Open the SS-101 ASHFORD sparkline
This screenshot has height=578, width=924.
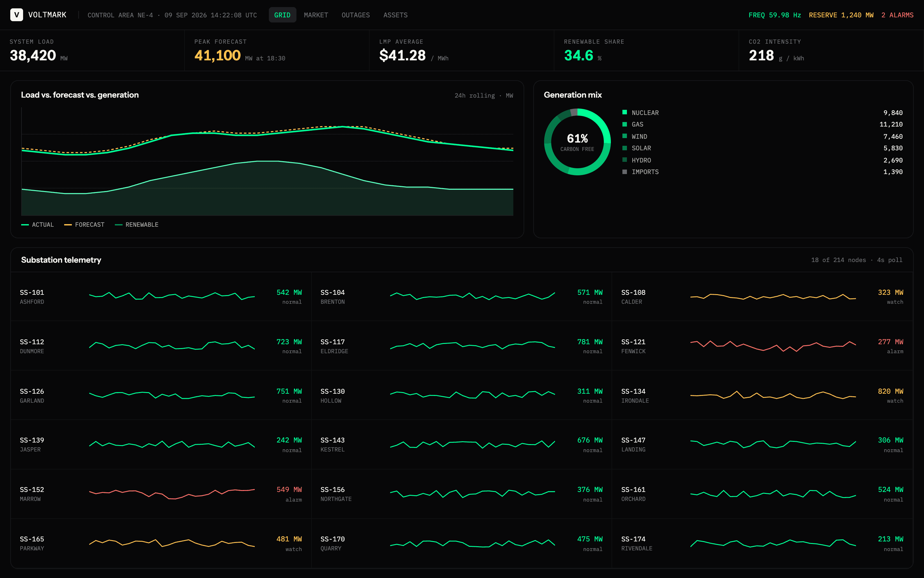click(172, 296)
